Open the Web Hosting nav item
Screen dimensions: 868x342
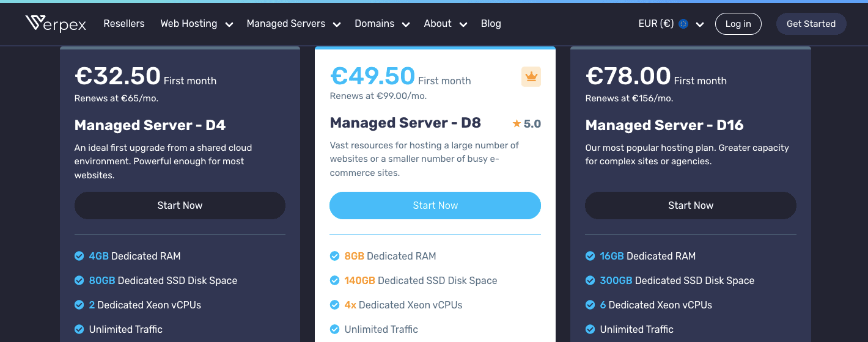click(189, 24)
